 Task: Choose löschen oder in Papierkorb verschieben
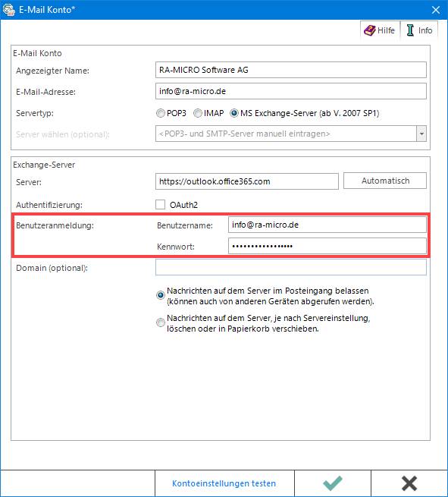[161, 322]
